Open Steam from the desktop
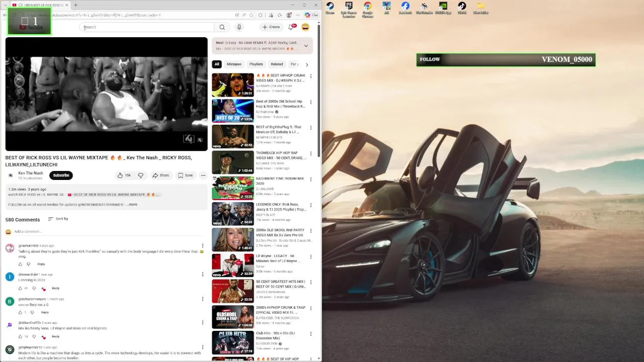The width and height of the screenshot is (644, 362). click(x=330, y=8)
